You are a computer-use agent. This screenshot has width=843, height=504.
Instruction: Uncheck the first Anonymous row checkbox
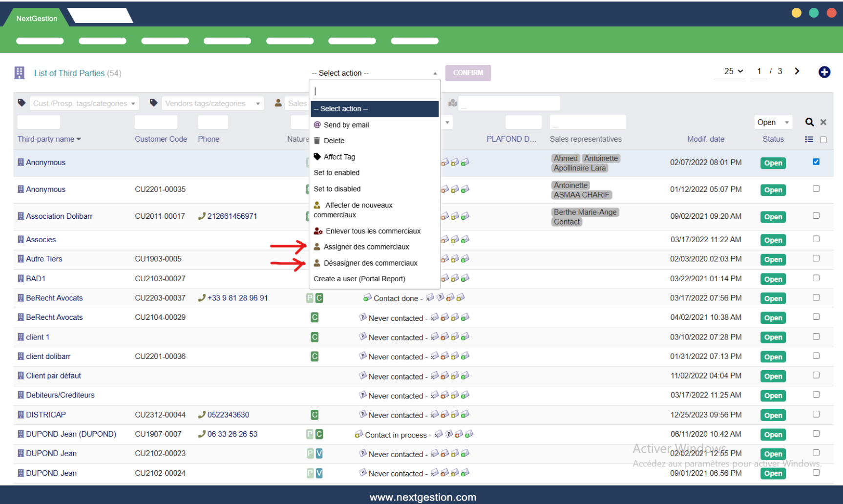pyautogui.click(x=816, y=162)
